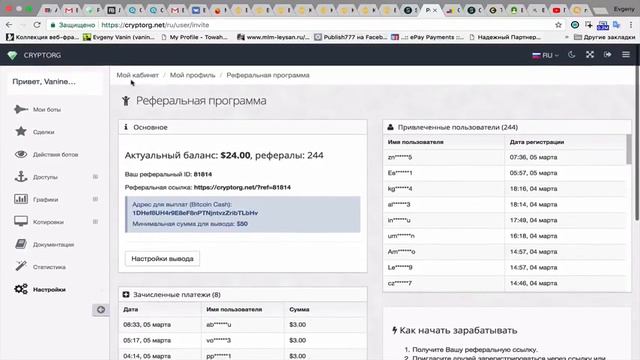The image size is (640, 360).
Task: Reload the page with refresh button
Action: pyautogui.click(x=37, y=25)
